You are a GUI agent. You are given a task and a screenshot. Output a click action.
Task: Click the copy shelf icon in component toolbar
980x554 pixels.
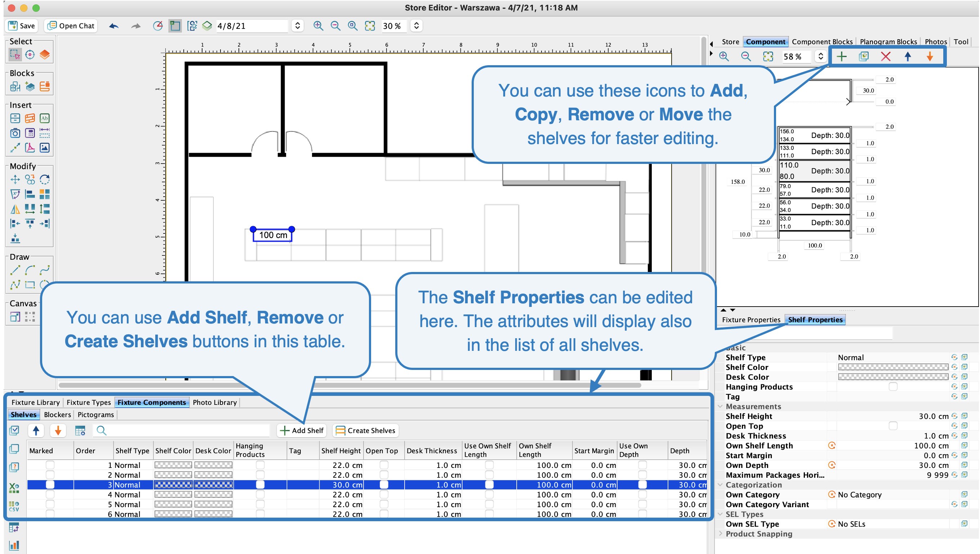864,56
